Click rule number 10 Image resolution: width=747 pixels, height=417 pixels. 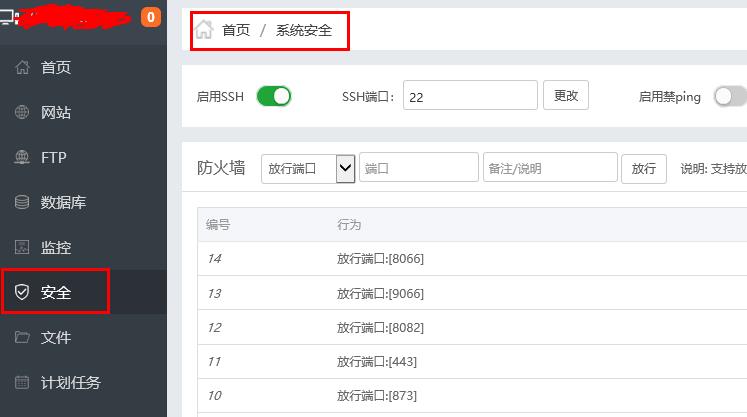point(214,396)
